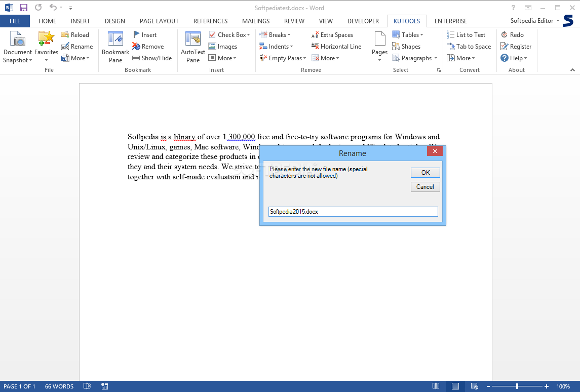This screenshot has width=580, height=392.
Task: Switch to Print Layout view
Action: click(x=455, y=386)
